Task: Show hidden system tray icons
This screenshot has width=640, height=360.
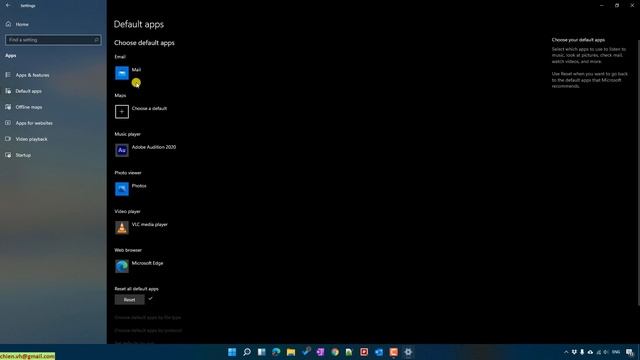Action: tap(566, 352)
